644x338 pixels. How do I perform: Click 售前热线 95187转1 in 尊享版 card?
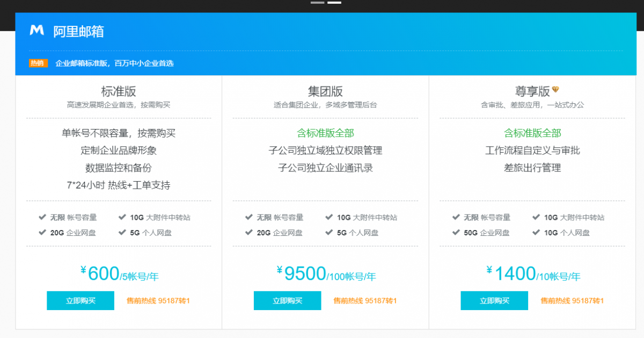click(x=572, y=301)
